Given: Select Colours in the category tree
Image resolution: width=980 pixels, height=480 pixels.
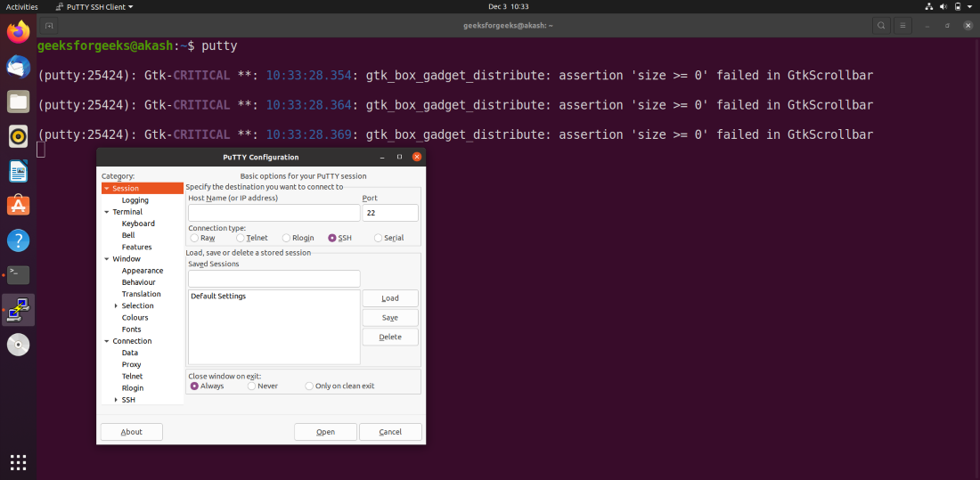Looking at the screenshot, I should coord(135,318).
